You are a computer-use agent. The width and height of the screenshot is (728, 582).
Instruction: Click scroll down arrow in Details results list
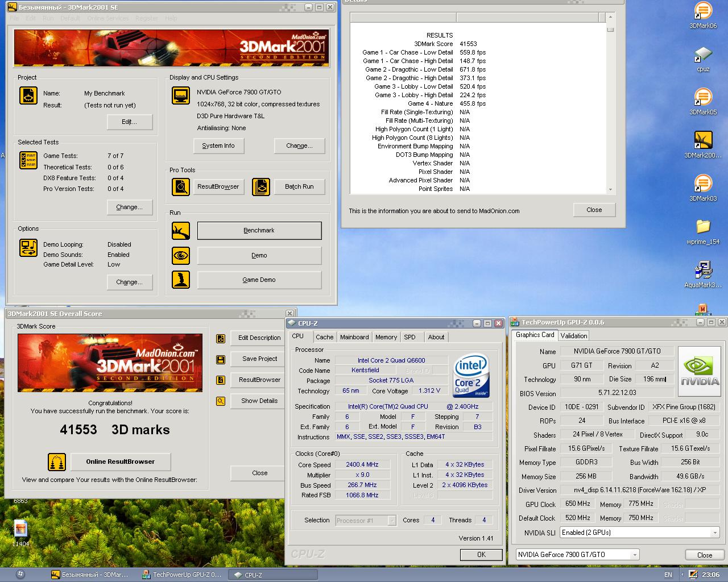tap(610, 190)
